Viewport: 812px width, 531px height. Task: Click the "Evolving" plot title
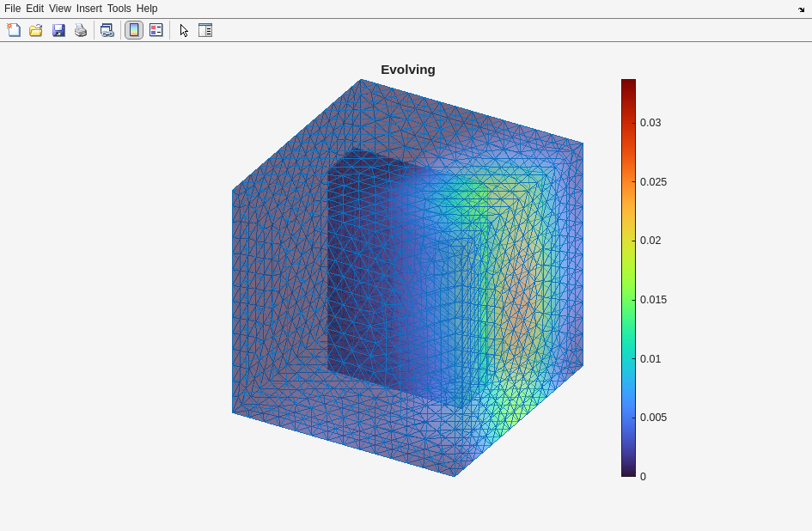pyautogui.click(x=408, y=70)
